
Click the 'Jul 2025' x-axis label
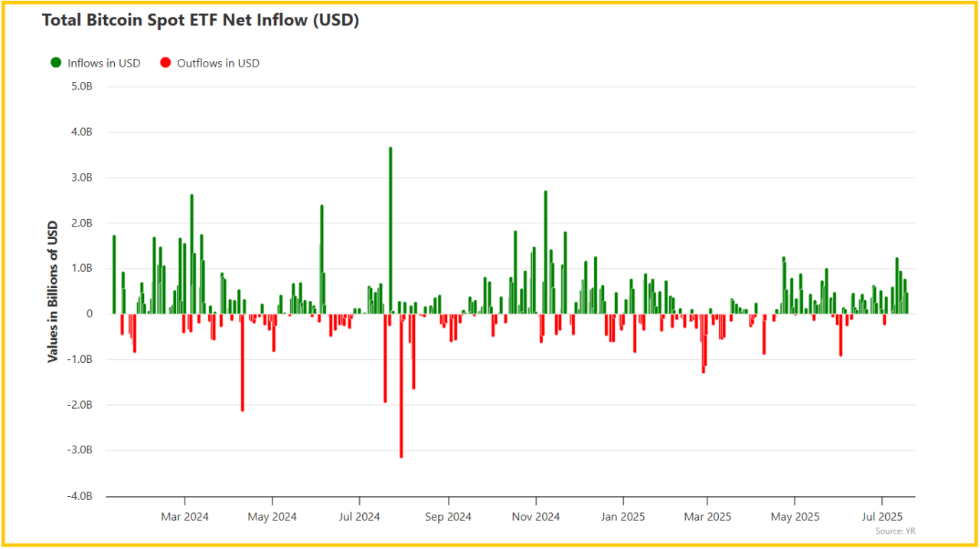click(x=882, y=517)
